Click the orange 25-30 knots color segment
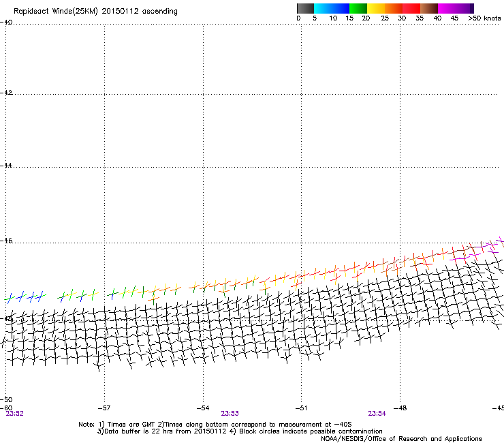This screenshot has width=504, height=443. pyautogui.click(x=394, y=8)
